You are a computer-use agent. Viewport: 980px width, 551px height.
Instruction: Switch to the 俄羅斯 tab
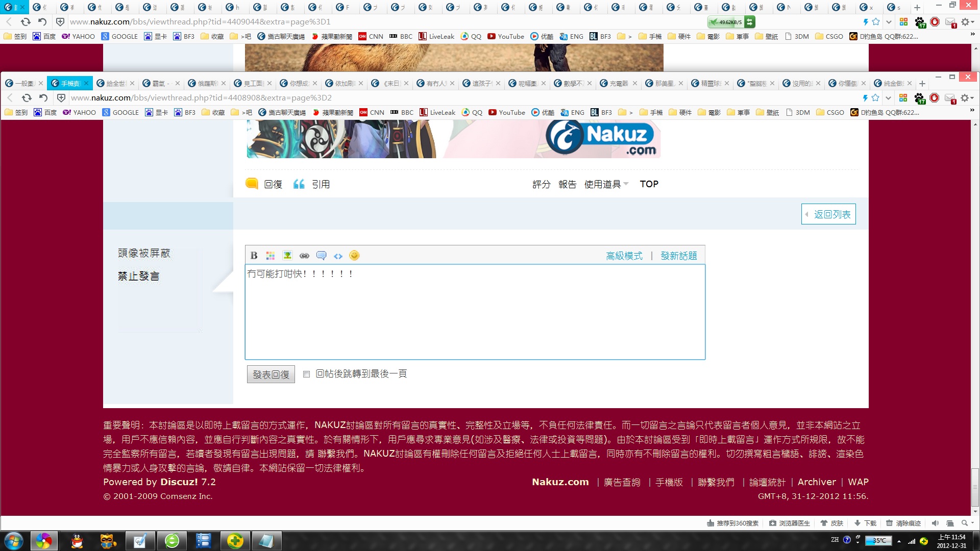[206, 83]
